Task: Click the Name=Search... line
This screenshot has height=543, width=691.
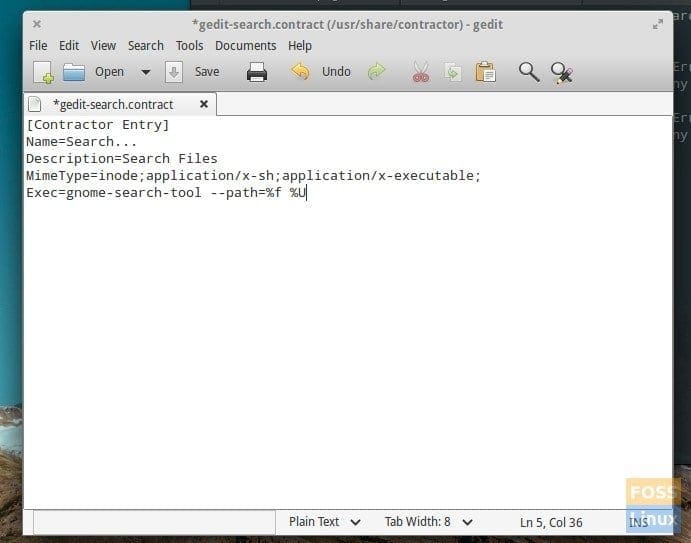Action: click(82, 142)
